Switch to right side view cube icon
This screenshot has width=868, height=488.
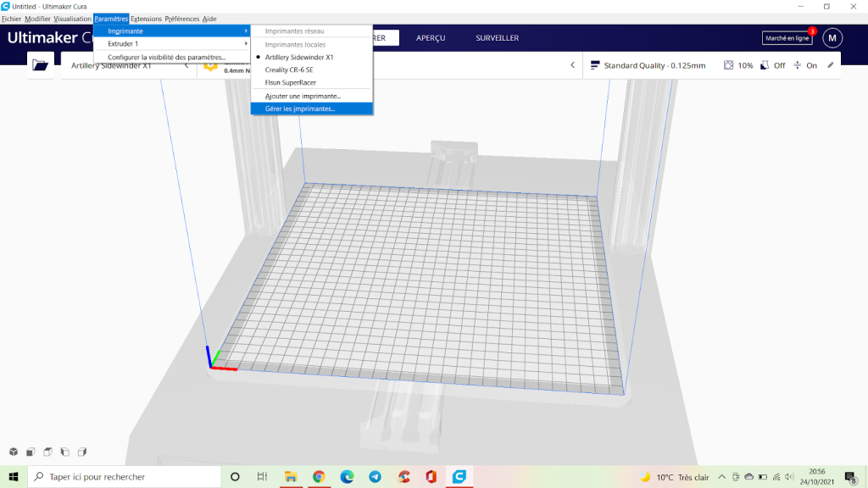click(82, 452)
